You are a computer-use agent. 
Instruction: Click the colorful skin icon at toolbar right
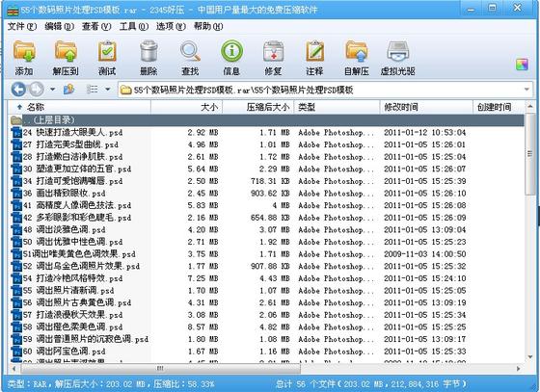tap(522, 65)
